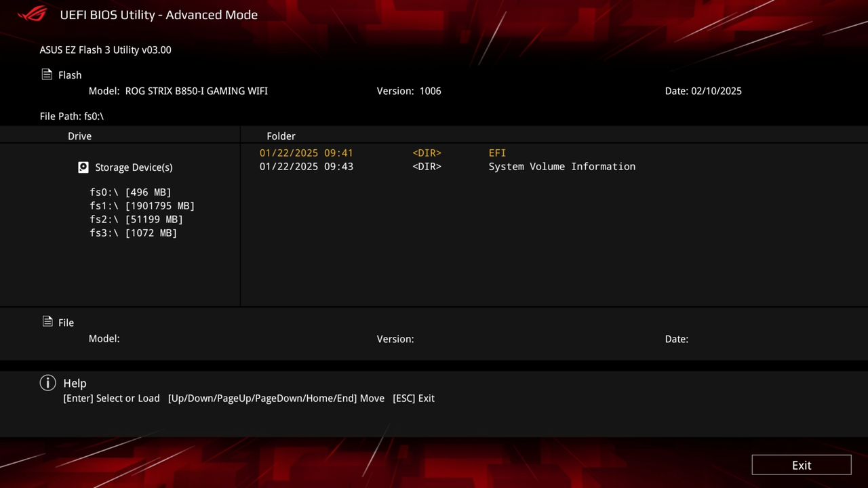Click <DIR> tag for System Volume Information
The image size is (868, 488).
click(x=427, y=167)
